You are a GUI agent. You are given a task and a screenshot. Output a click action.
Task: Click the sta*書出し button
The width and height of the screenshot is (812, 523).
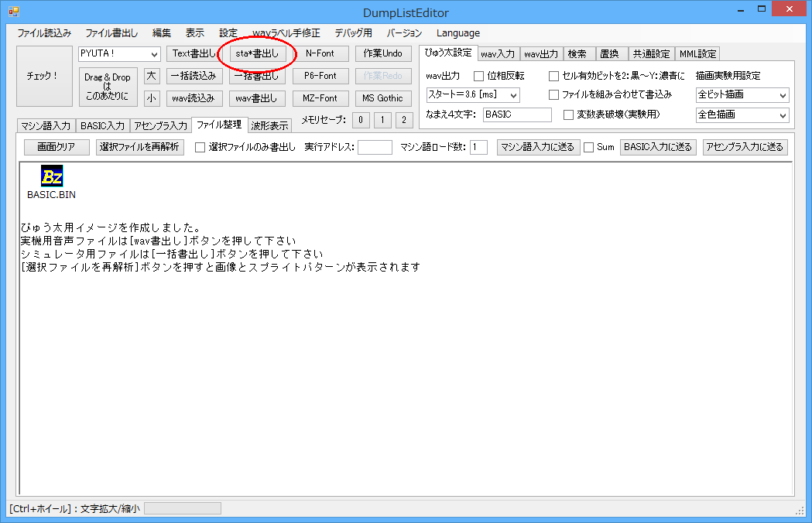pyautogui.click(x=257, y=53)
